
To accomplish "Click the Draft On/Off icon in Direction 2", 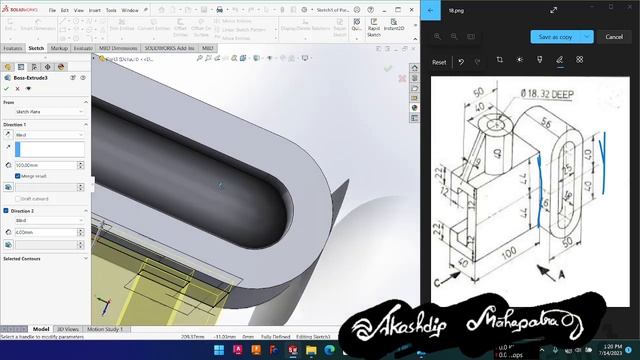I will tap(8, 244).
